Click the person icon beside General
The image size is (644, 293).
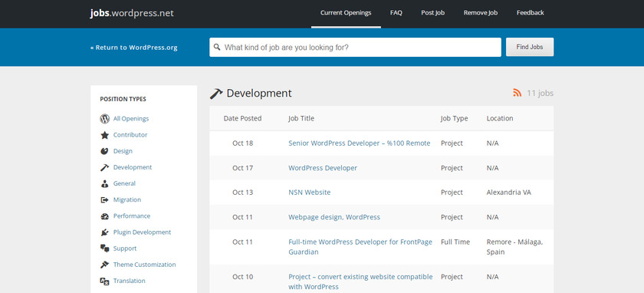(105, 183)
